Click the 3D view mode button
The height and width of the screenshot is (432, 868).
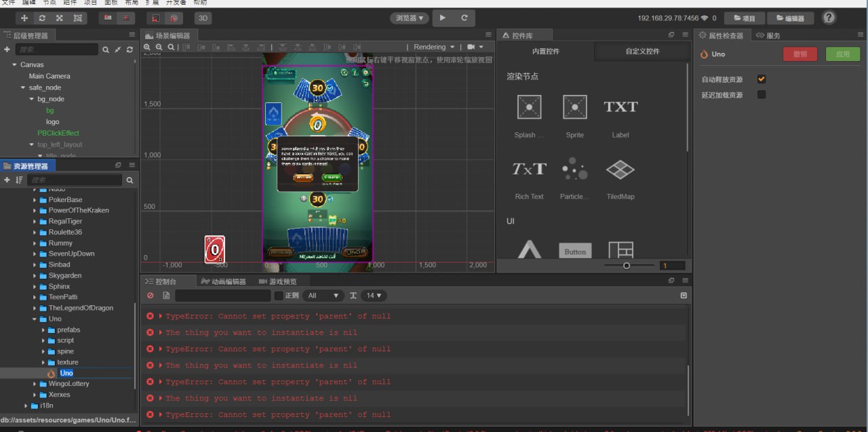click(202, 18)
